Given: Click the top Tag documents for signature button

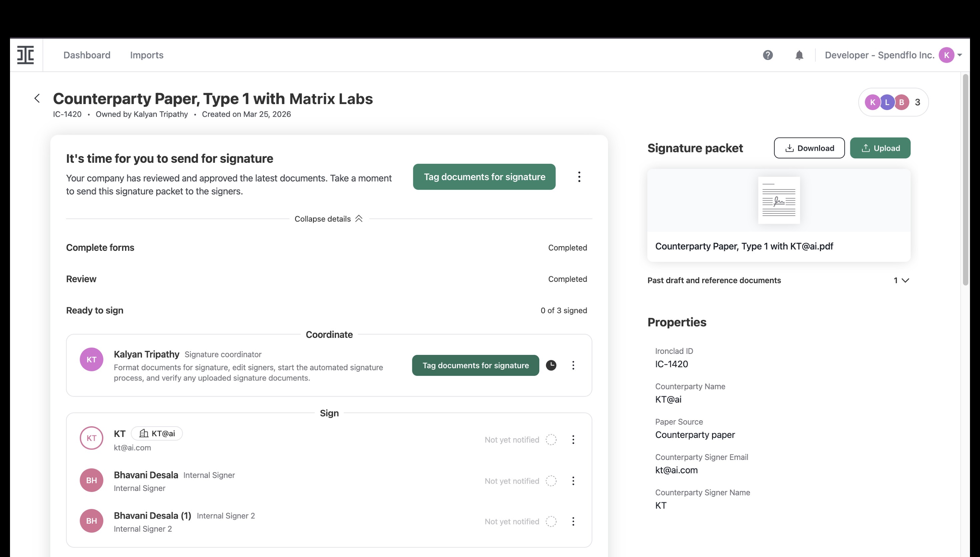Looking at the screenshot, I should click(484, 177).
